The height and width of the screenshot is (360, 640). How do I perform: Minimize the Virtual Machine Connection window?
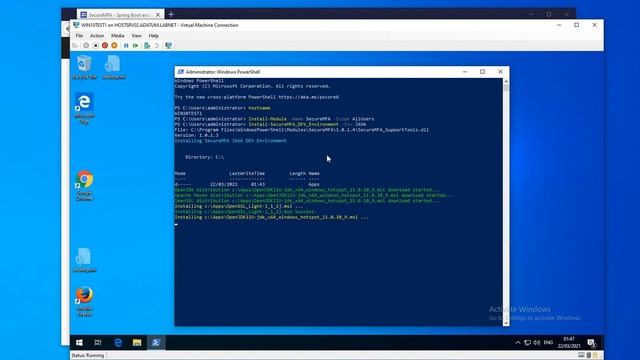point(559,25)
